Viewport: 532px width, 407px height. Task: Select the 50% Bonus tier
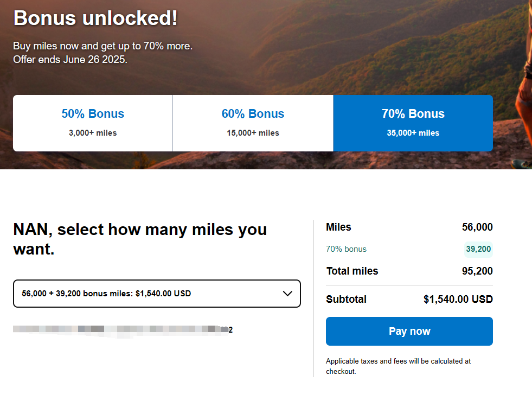coord(93,123)
